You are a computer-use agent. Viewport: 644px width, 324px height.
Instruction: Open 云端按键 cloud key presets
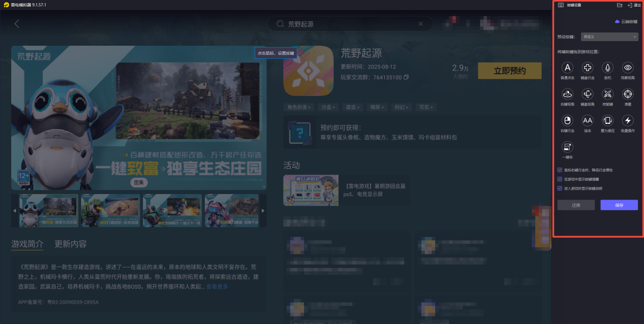point(626,22)
